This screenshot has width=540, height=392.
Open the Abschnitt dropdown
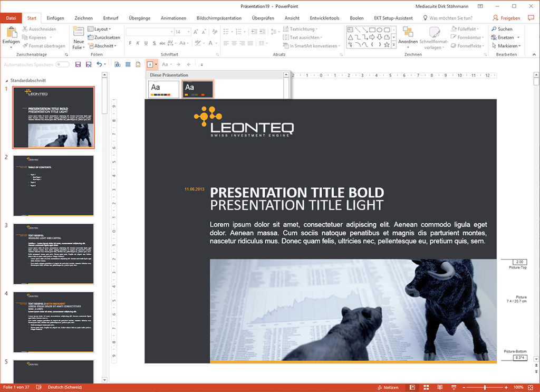click(x=102, y=46)
